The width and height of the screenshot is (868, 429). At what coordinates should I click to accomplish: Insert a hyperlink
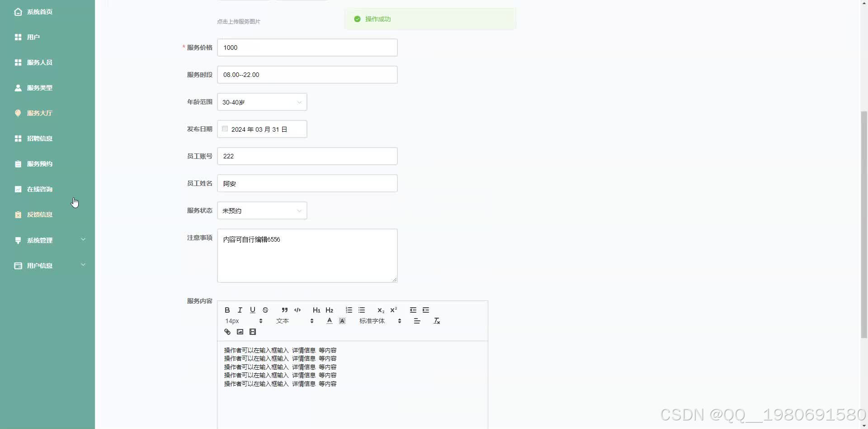(x=227, y=332)
